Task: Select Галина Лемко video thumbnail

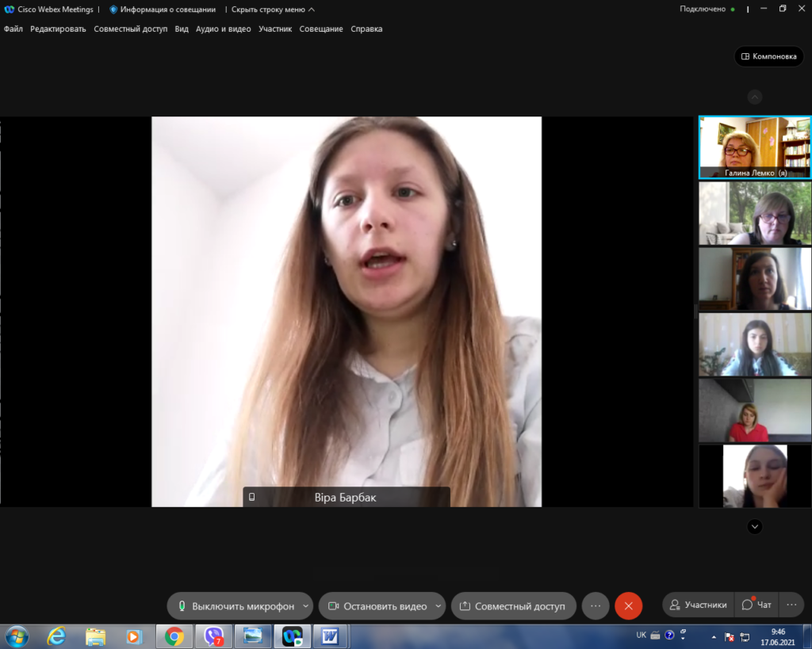Action: 755,147
